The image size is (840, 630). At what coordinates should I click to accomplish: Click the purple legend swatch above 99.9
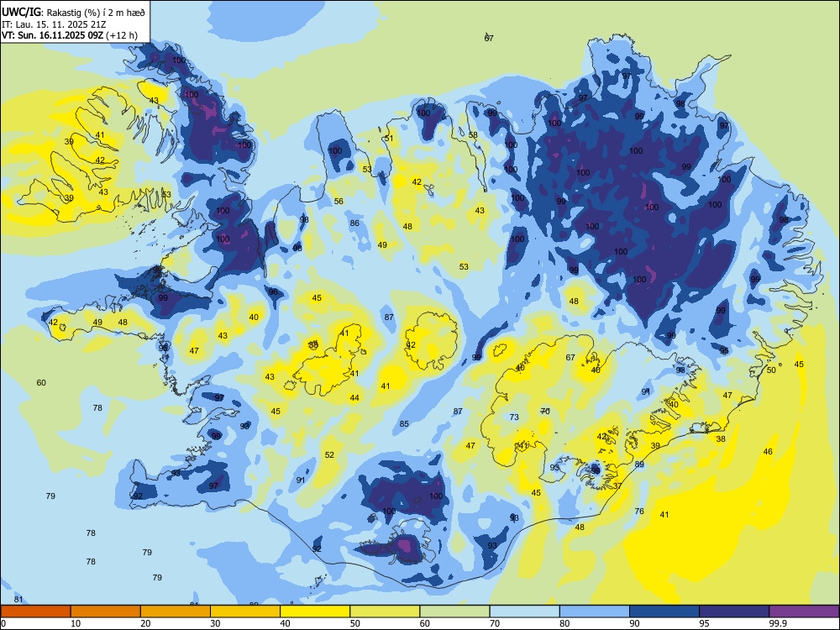(804, 612)
